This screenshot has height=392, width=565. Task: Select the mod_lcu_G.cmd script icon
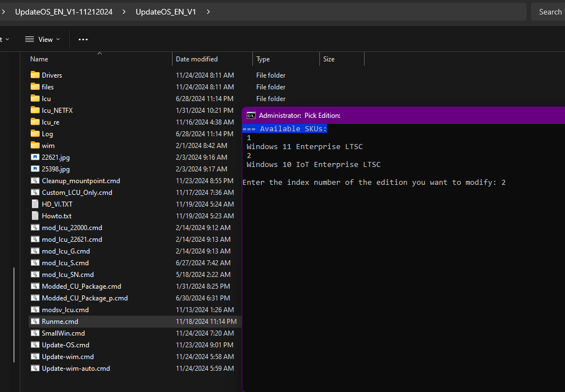pos(35,251)
